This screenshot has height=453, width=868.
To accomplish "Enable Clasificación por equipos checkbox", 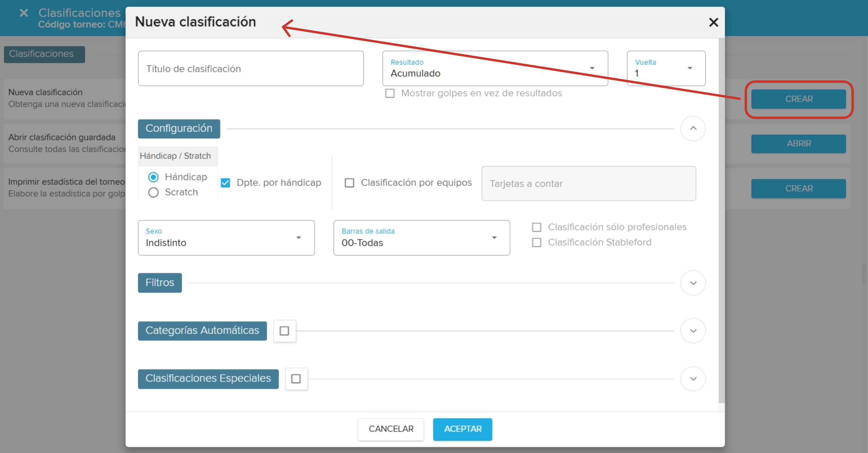I will [x=349, y=183].
